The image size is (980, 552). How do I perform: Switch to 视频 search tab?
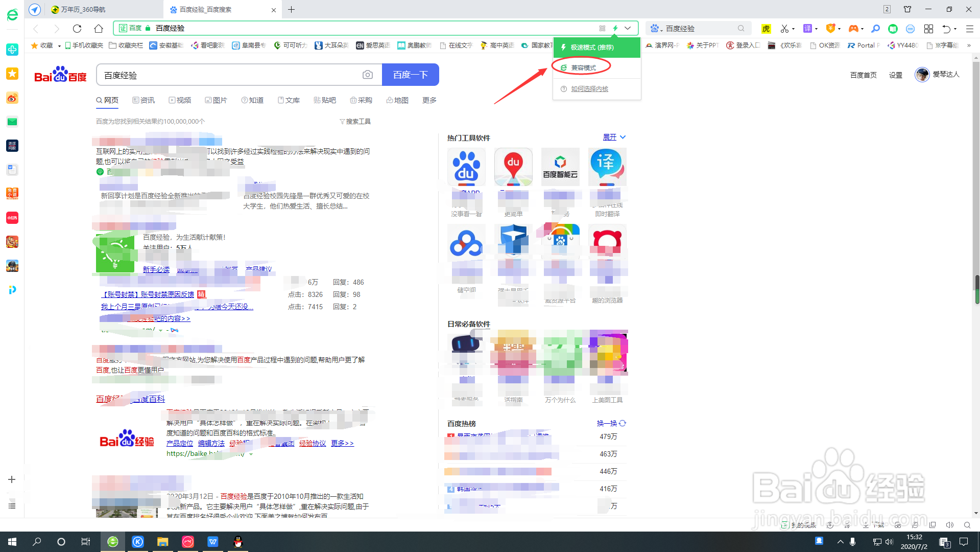(180, 100)
